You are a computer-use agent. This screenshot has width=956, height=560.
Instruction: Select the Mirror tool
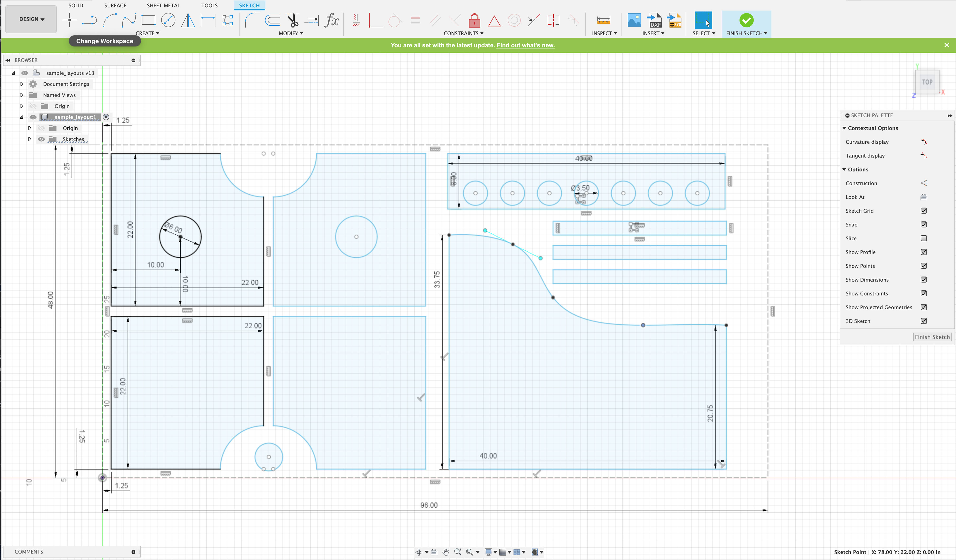pyautogui.click(x=188, y=20)
